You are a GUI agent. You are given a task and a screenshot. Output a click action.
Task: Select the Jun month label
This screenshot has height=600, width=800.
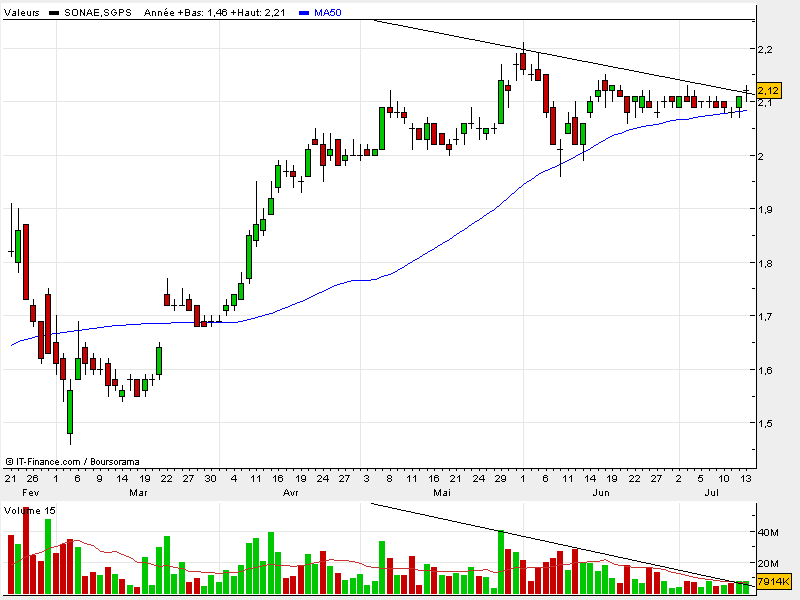(601, 492)
